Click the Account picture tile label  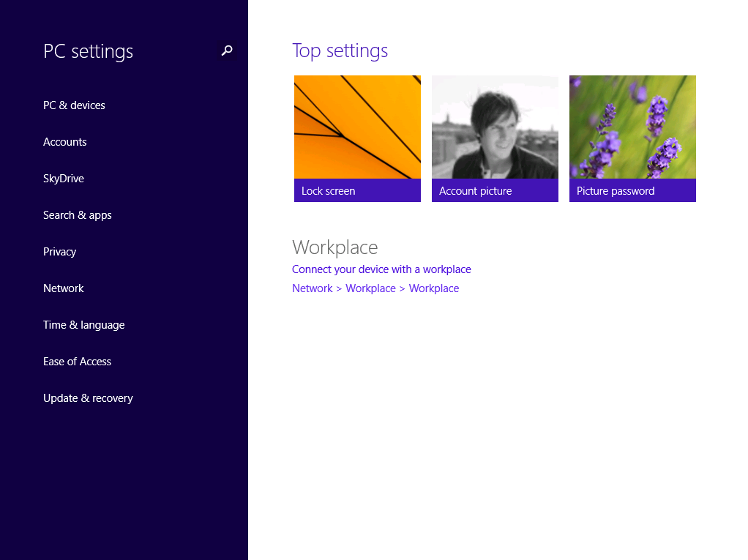(476, 191)
